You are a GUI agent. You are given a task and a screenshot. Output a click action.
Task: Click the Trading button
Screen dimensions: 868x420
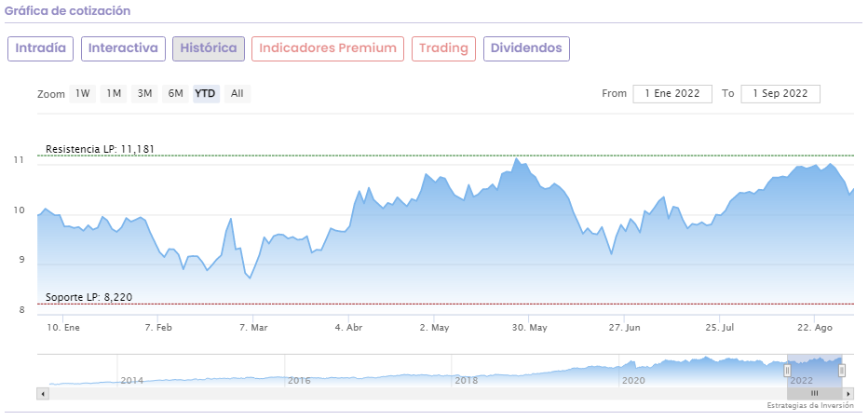[443, 48]
